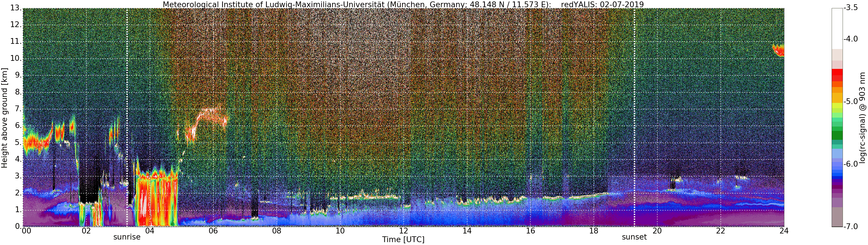Viewport: 868px width, 245px height.
Task: Click the height axis tick label '1.'
Action: 18,210
